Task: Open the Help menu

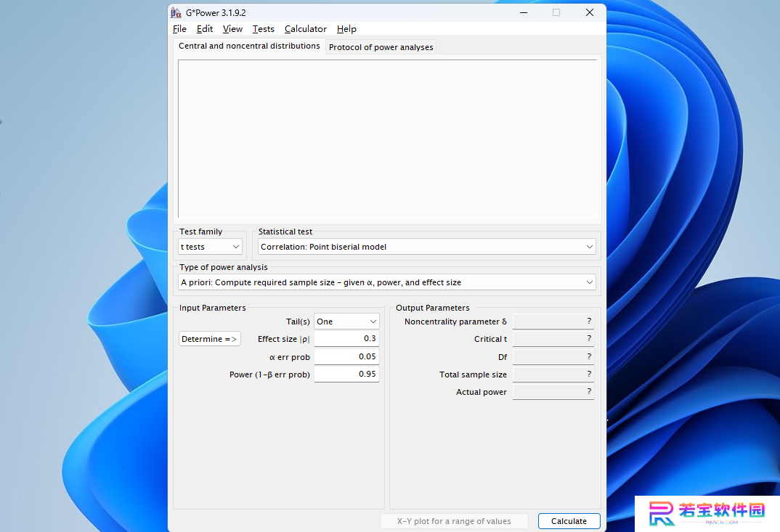Action: click(x=346, y=29)
